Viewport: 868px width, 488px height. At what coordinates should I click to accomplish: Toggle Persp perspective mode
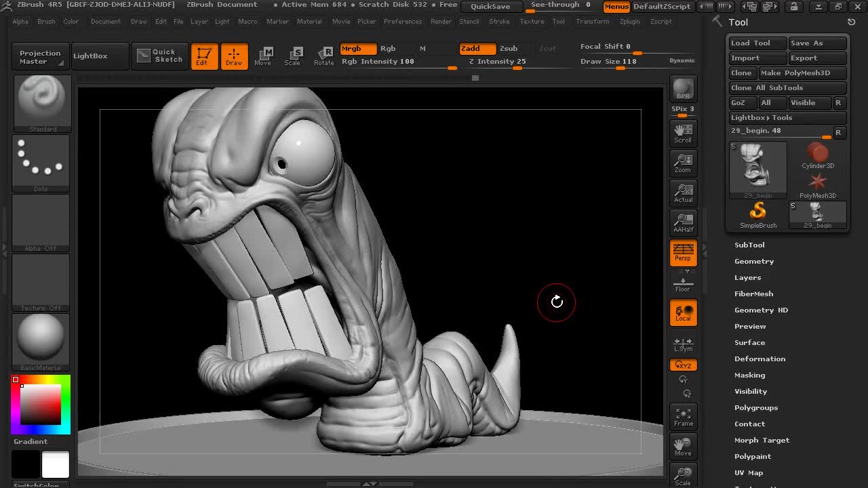(683, 252)
